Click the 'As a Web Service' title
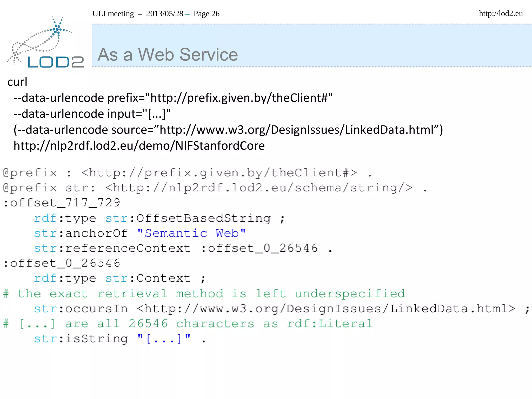Image resolution: width=532 pixels, height=399 pixels. (x=168, y=55)
